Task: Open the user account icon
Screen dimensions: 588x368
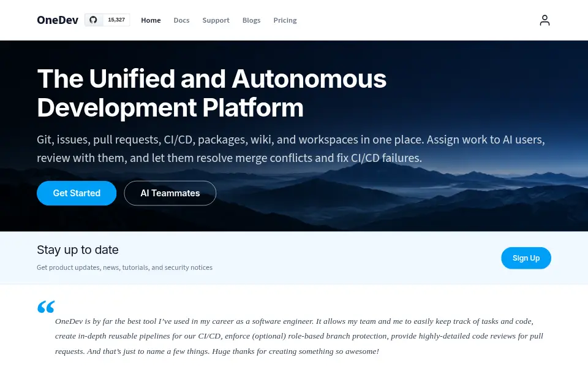Action: [x=545, y=20]
